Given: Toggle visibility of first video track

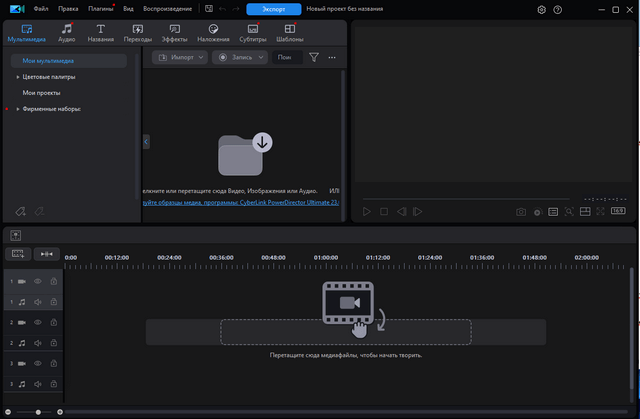Looking at the screenshot, I should point(38,282).
